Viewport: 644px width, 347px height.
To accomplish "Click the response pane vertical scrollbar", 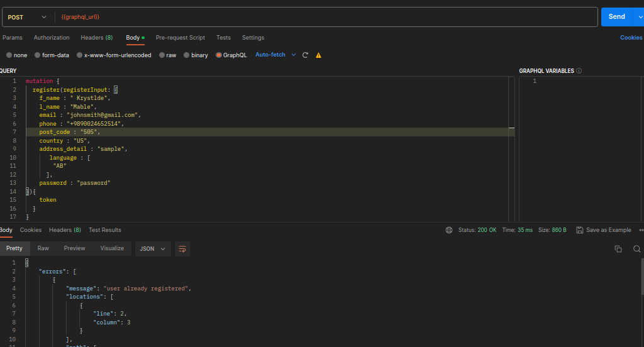I will coord(642,277).
